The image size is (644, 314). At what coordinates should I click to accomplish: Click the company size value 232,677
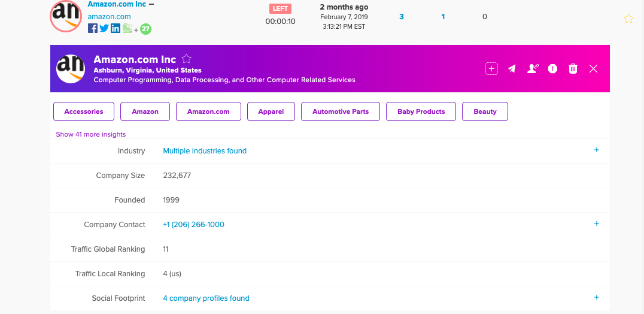pos(177,176)
